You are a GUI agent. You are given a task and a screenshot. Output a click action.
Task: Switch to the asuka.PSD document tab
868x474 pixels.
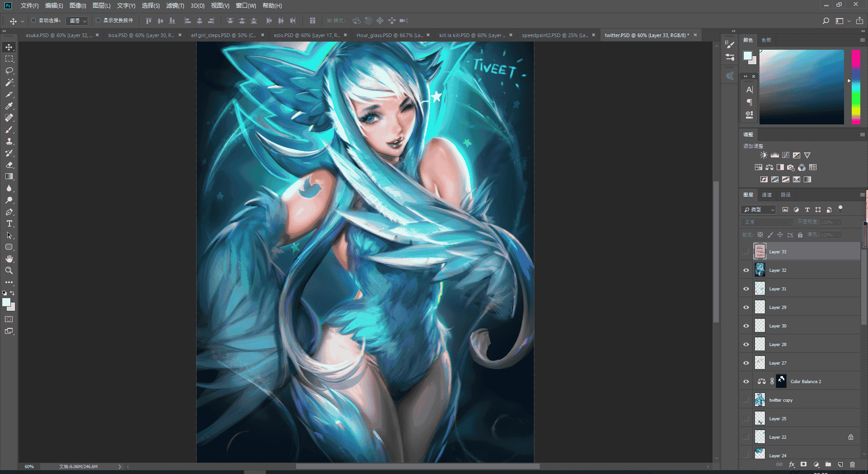pyautogui.click(x=59, y=35)
